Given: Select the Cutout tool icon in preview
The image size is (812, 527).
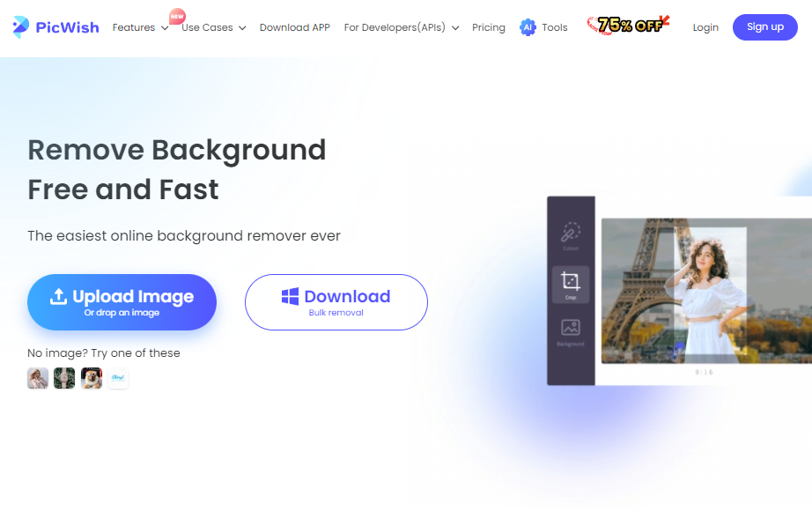Looking at the screenshot, I should (571, 232).
